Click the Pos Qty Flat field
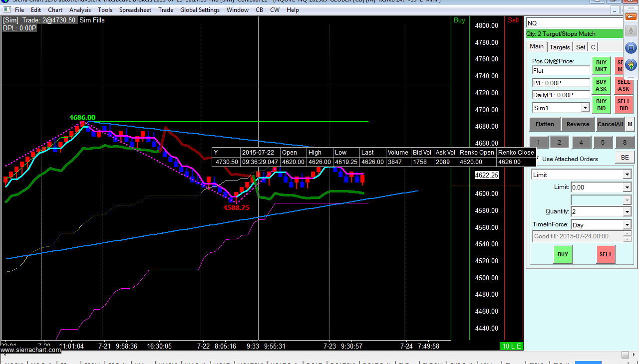Screen dimensions: 639x364 561,70
